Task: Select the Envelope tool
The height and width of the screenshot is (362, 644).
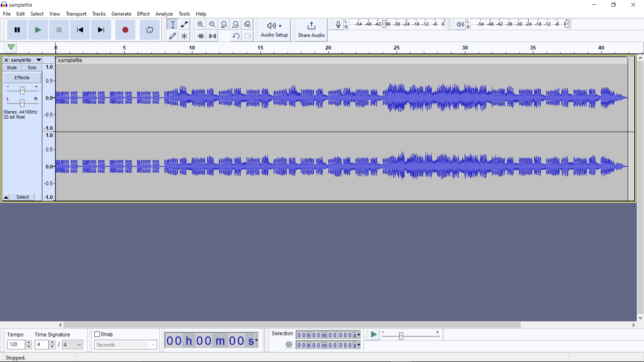Action: (184, 24)
